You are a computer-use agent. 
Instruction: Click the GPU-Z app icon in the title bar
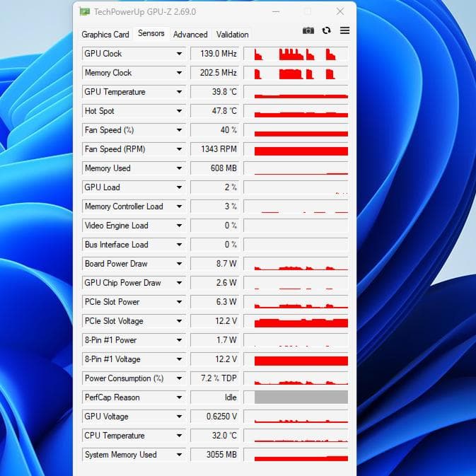85,12
